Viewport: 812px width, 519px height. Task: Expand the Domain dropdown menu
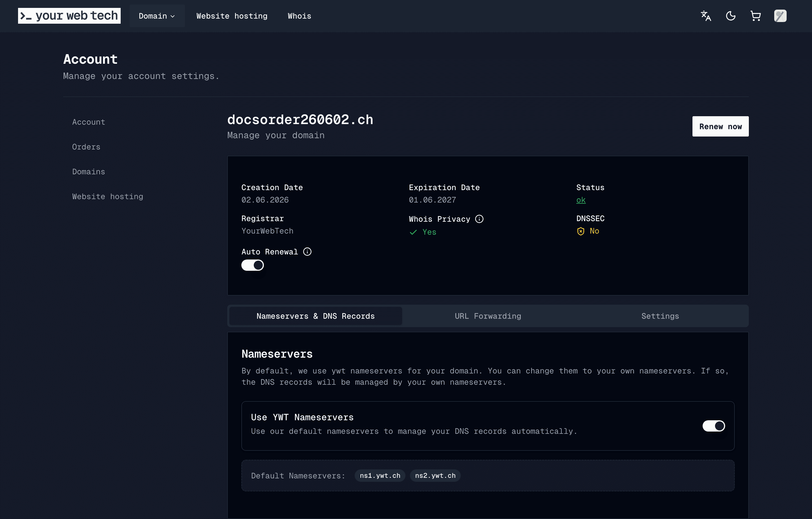[157, 16]
